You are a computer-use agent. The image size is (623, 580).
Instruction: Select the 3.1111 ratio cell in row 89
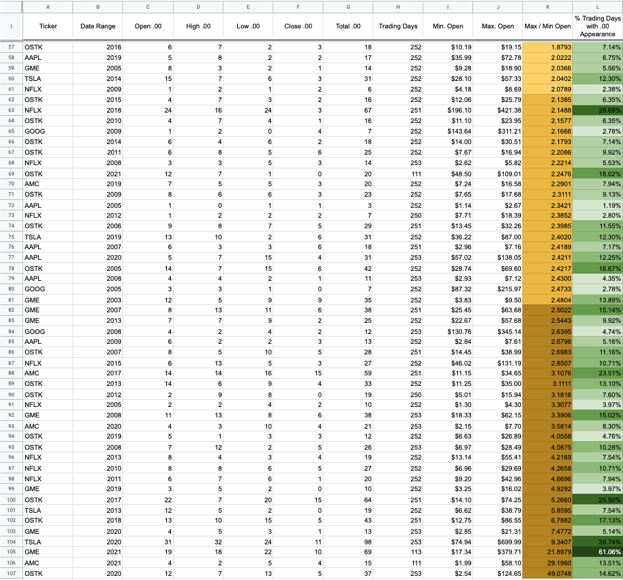548,384
